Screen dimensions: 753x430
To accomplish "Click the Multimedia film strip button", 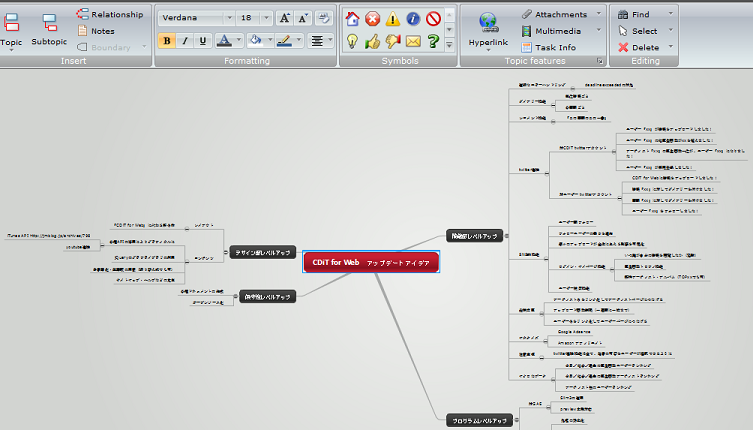I will pyautogui.click(x=551, y=31).
